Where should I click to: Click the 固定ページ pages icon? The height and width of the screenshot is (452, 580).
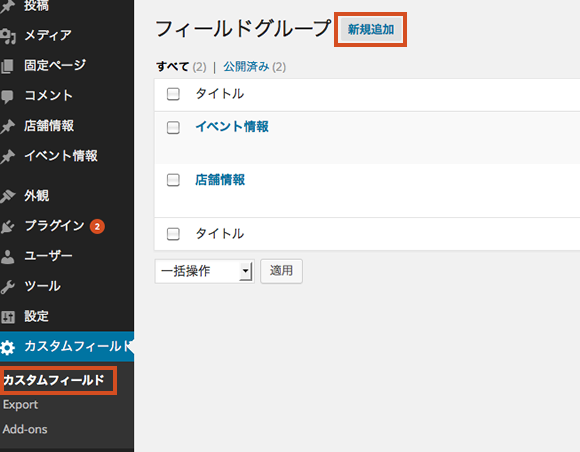click(x=7, y=66)
